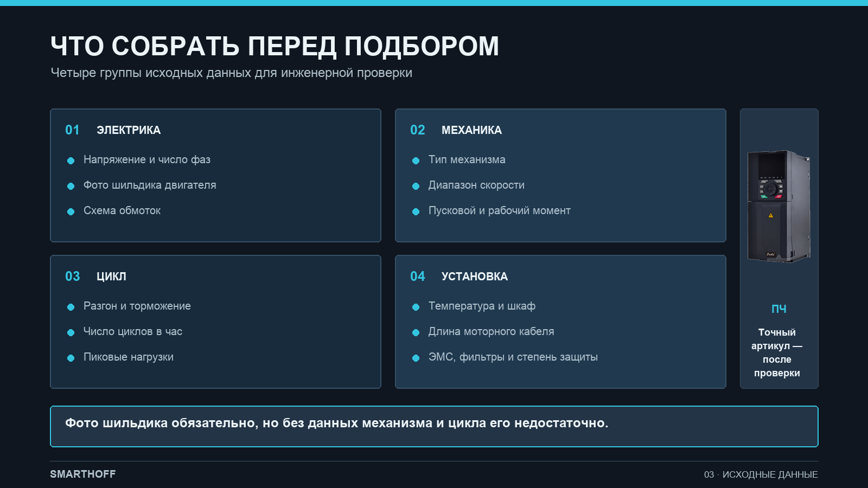Select subtitle 'Четыре группы исходных данных для инженерной проверки'
868x488 pixels.
(x=231, y=73)
